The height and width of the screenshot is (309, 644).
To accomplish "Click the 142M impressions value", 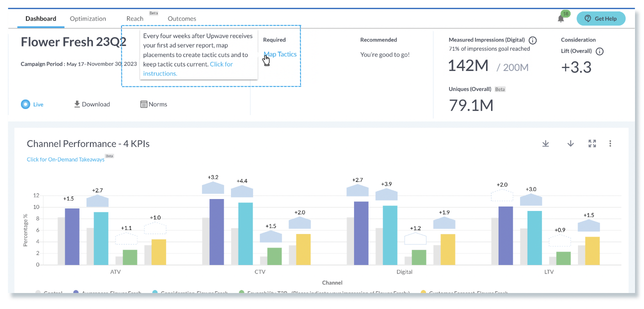I will (469, 65).
